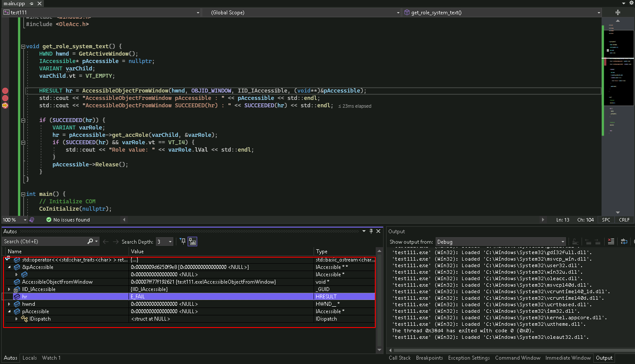Click the No issues found status icon

click(x=49, y=220)
